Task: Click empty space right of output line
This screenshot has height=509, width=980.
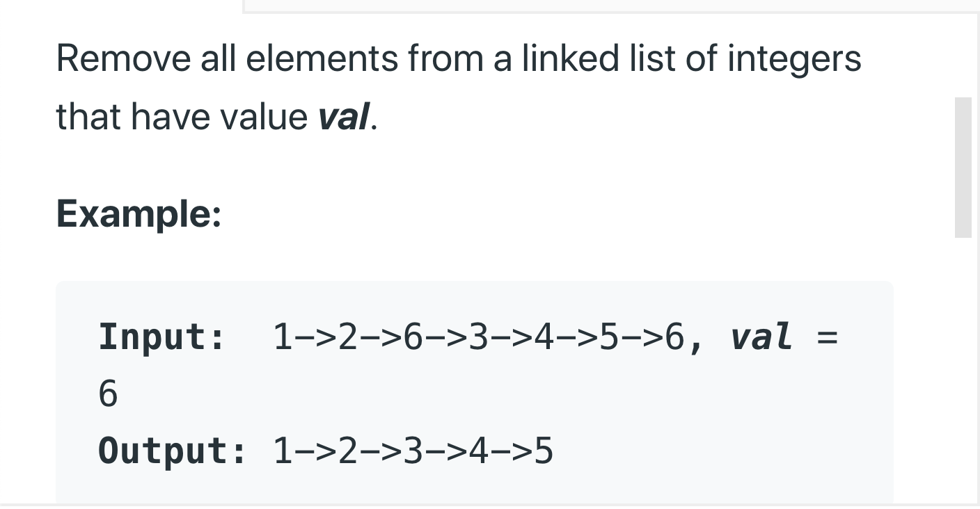Action: pyautogui.click(x=717, y=451)
